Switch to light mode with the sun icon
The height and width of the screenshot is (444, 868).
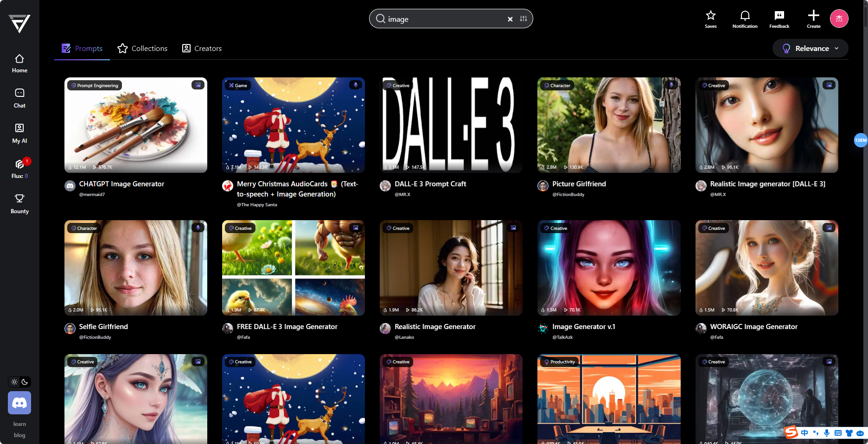coord(14,382)
